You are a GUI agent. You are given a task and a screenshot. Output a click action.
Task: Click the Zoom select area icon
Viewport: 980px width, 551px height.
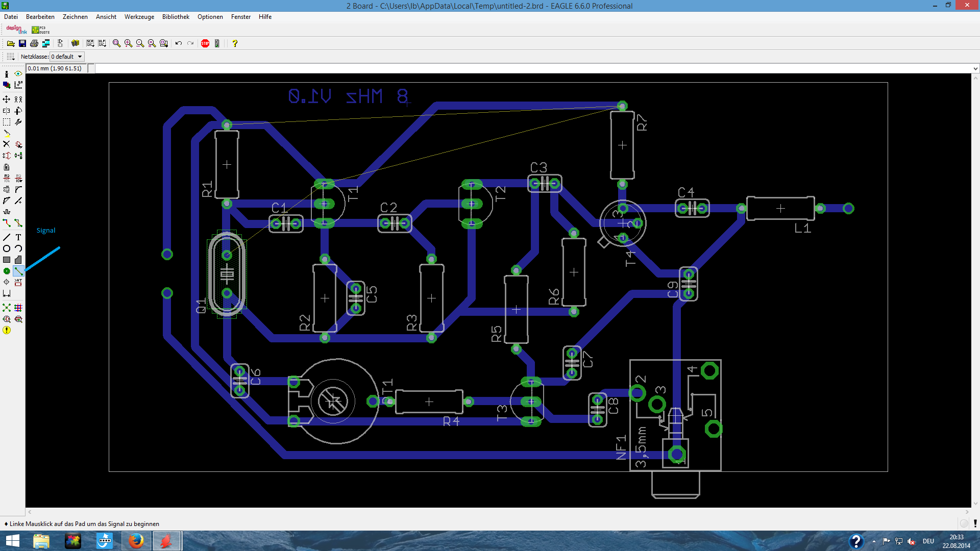click(x=164, y=43)
